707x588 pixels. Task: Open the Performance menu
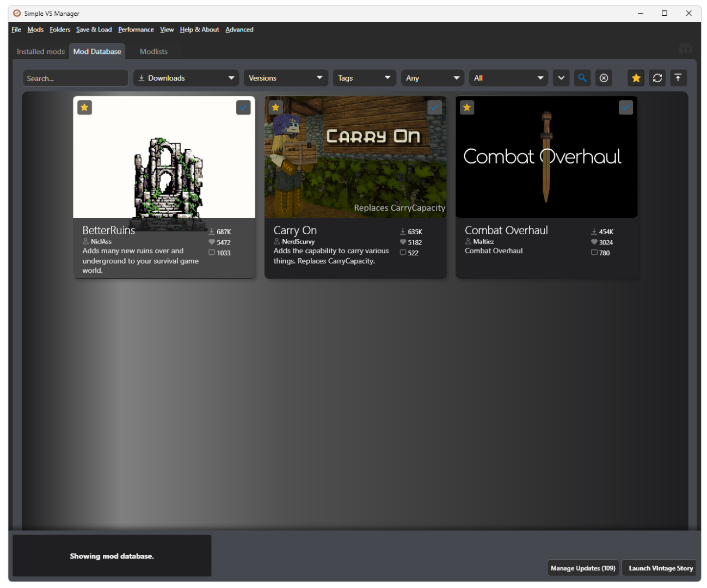136,29
